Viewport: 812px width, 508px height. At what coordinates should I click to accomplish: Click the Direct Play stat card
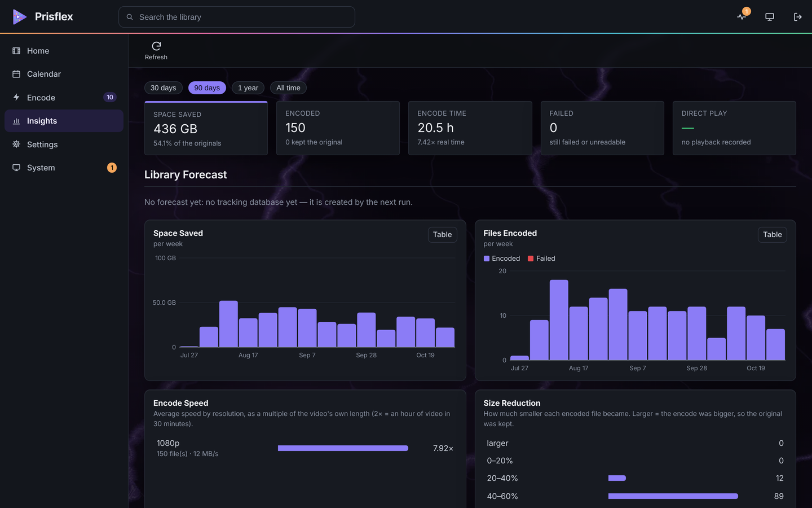click(x=734, y=128)
